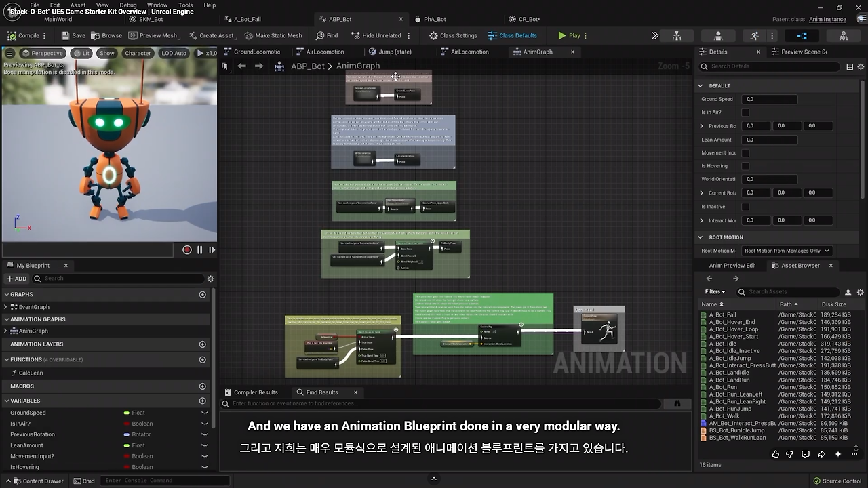Save the ABP_Bot asset
The image size is (868, 488).
73,35
